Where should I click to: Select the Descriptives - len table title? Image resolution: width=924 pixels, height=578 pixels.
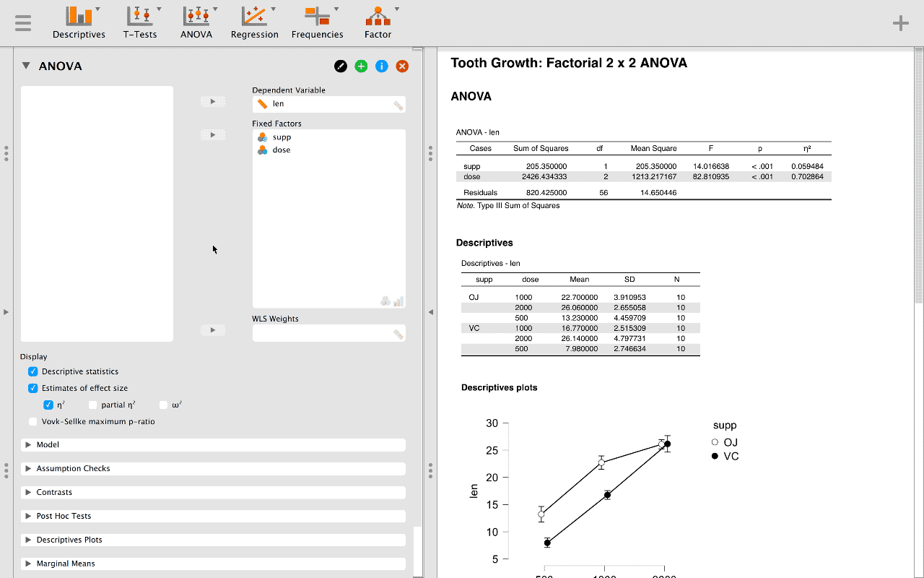[x=491, y=263]
